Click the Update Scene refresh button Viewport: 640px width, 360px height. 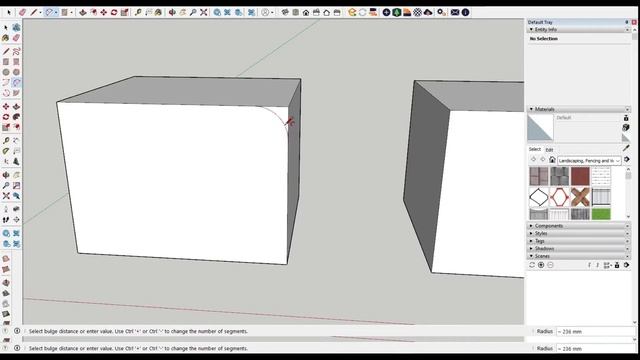coord(532,265)
